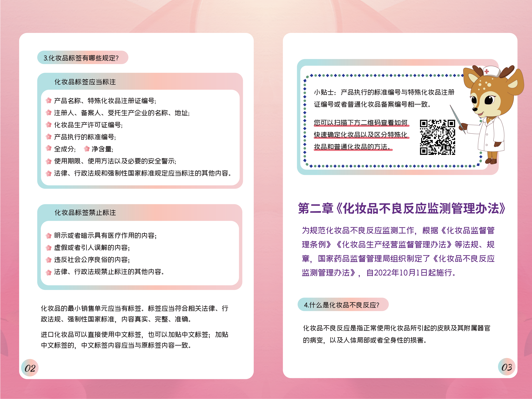Select the purple line starting "章,国家药品监督管理局组织制定了"
Screen dimensions: 532x399
[398, 259]
